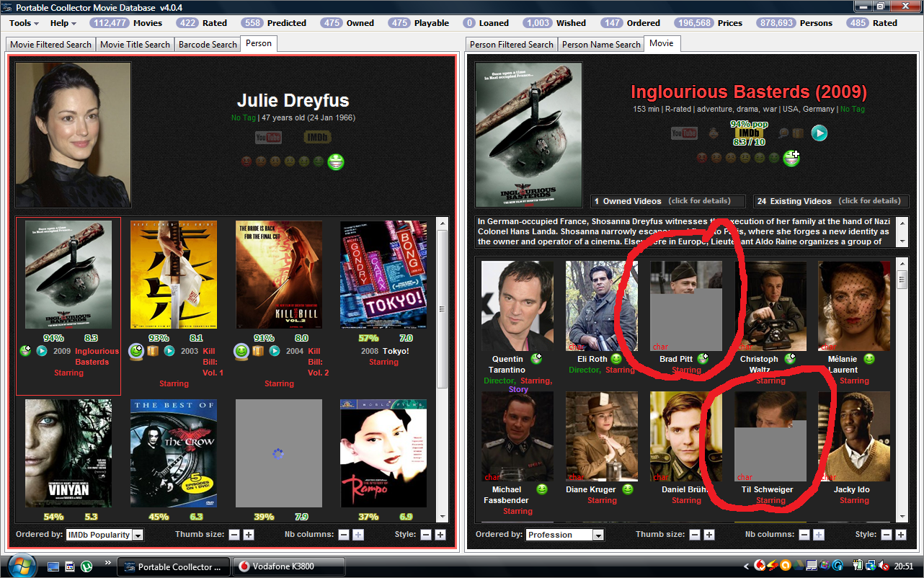Image resolution: width=924 pixels, height=578 pixels.
Task: Click Style minus in movie panel
Action: [887, 535]
